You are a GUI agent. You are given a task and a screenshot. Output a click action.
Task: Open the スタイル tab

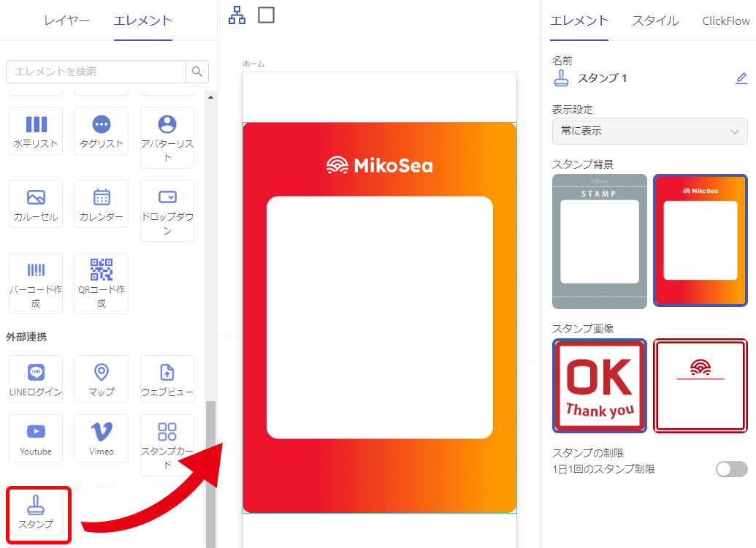click(x=655, y=20)
